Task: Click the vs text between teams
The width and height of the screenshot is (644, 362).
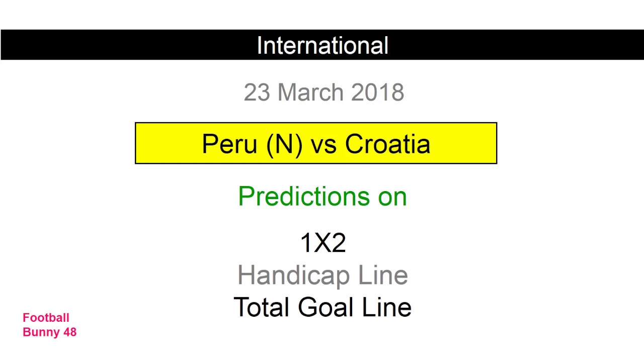Action: [x=324, y=144]
